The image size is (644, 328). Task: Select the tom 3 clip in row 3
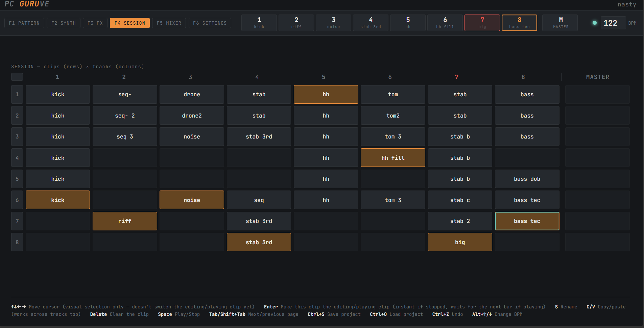(393, 137)
